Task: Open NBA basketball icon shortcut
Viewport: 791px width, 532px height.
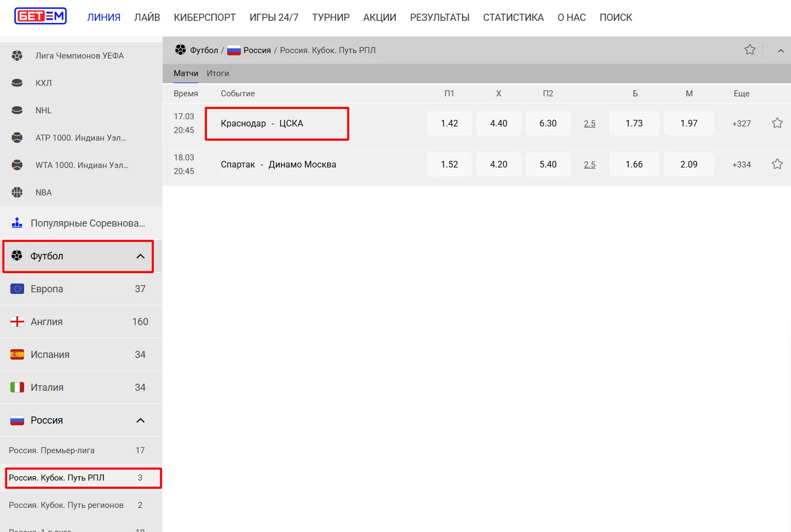Action: (x=18, y=193)
